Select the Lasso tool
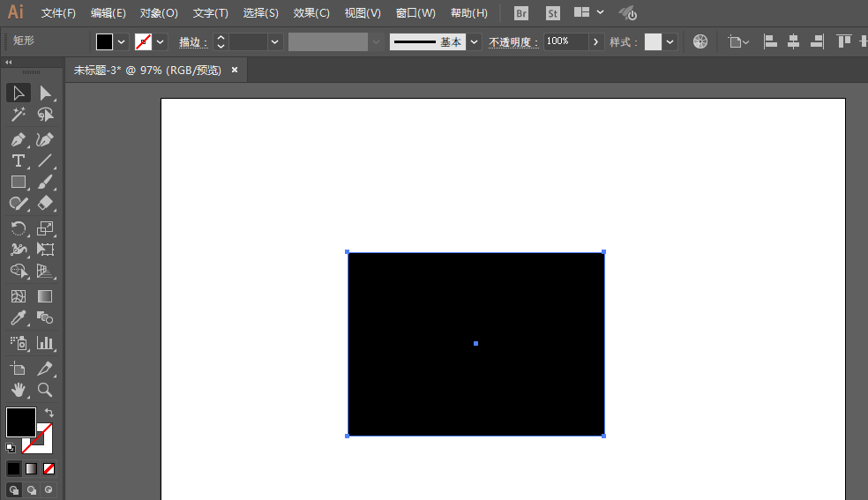The height and width of the screenshot is (500, 868). pos(45,115)
